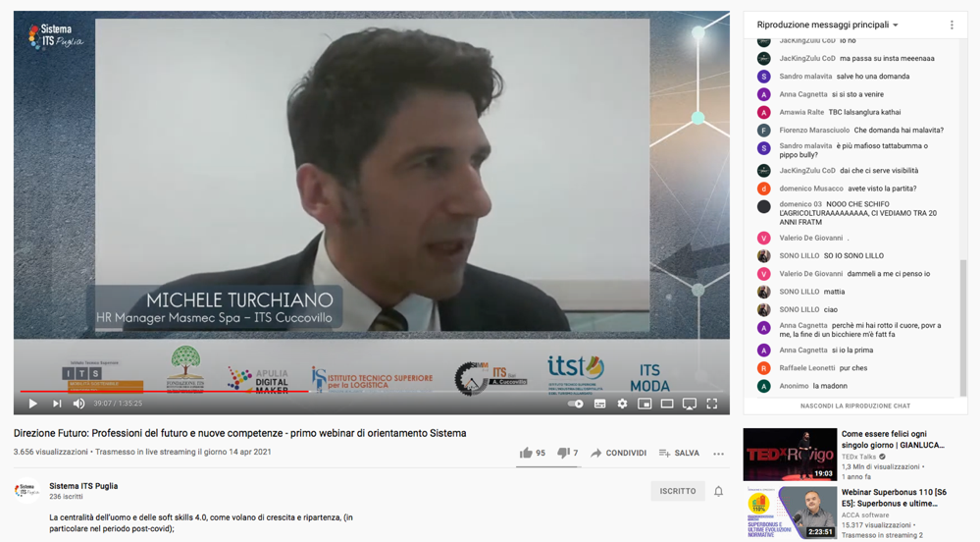Click Raffaele Leonetti orange avatar
Viewport: 980px width, 542px height.
764,368
